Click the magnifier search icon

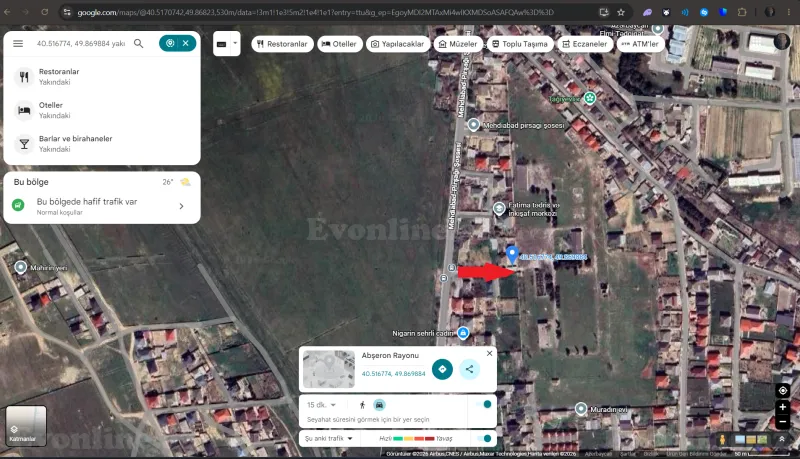(x=138, y=43)
